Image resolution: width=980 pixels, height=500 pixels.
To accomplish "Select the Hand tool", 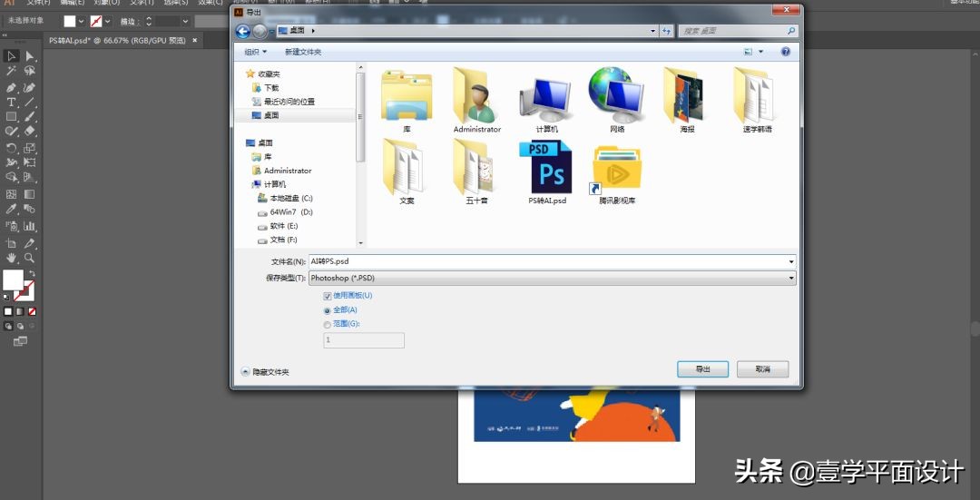I will [x=11, y=258].
